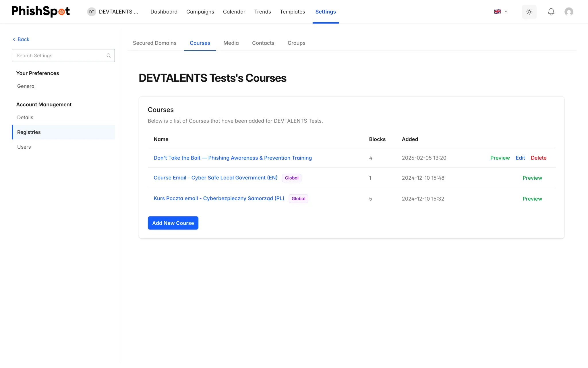Open General preferences
The image size is (588, 368).
26,86
